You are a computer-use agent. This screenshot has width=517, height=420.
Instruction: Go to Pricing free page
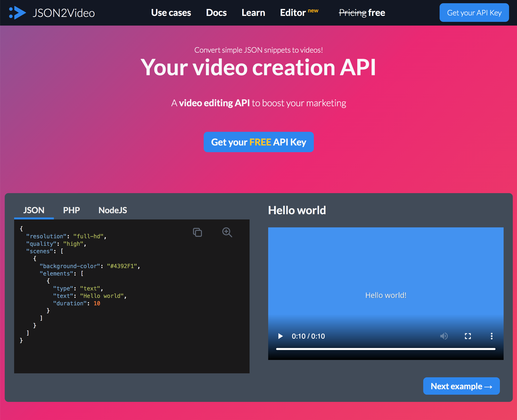[362, 13]
